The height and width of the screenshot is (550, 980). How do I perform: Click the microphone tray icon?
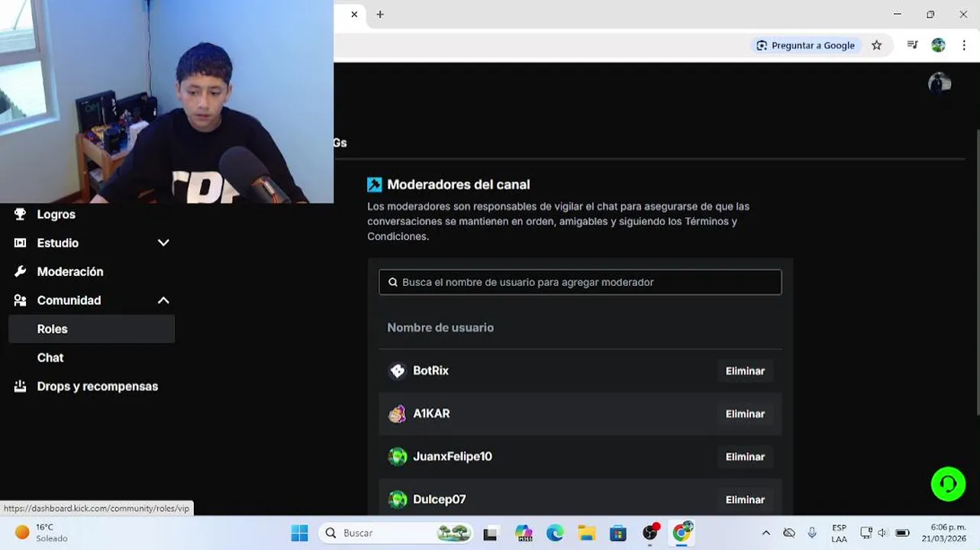812,533
